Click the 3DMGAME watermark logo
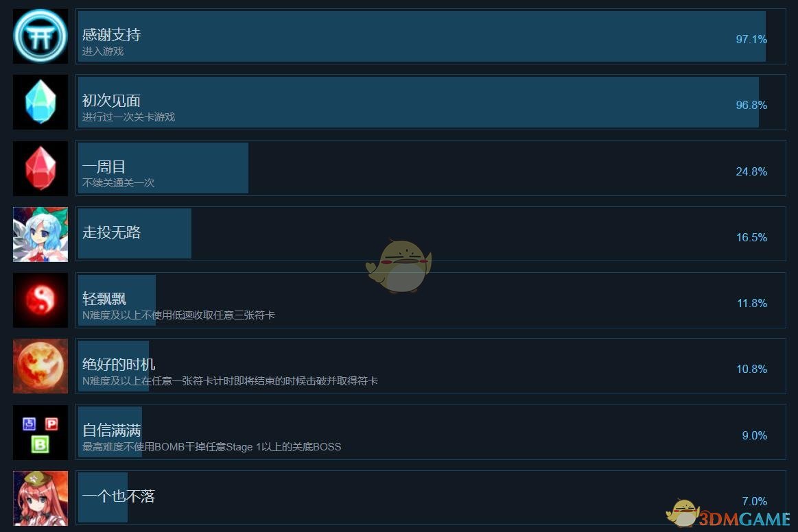The height and width of the screenshot is (532, 798). pyautogui.click(x=729, y=513)
